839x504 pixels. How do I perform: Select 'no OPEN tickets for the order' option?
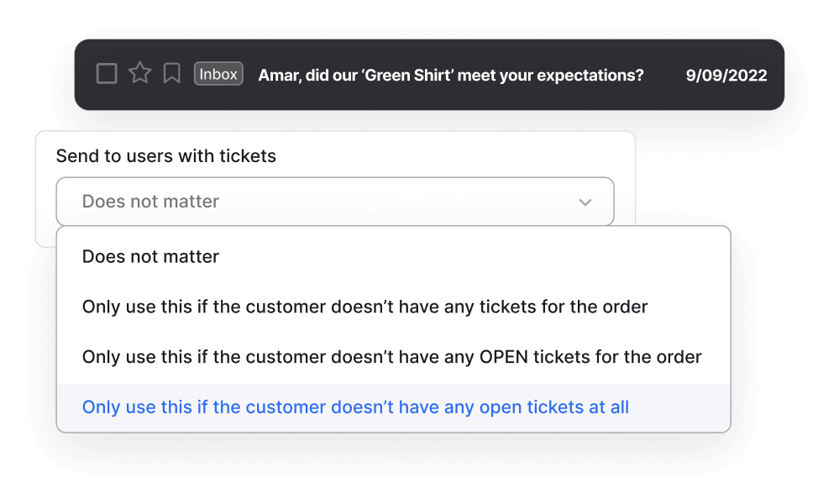click(x=391, y=356)
